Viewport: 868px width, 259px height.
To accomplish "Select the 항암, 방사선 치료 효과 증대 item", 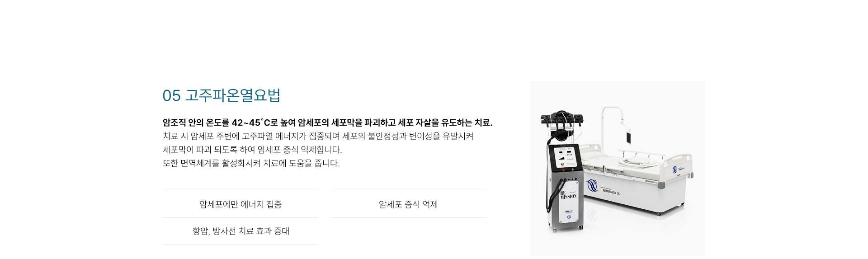I will (241, 231).
